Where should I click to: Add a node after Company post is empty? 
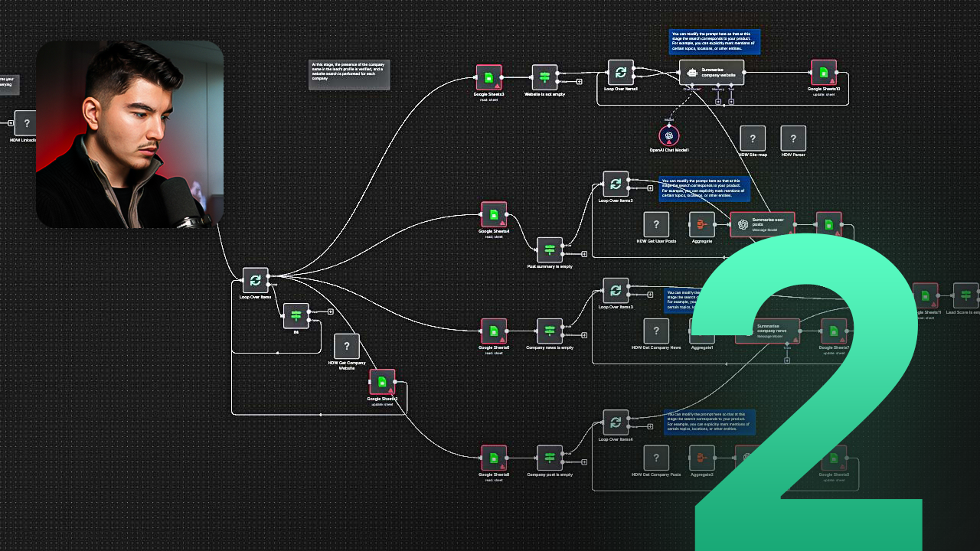[x=584, y=462]
